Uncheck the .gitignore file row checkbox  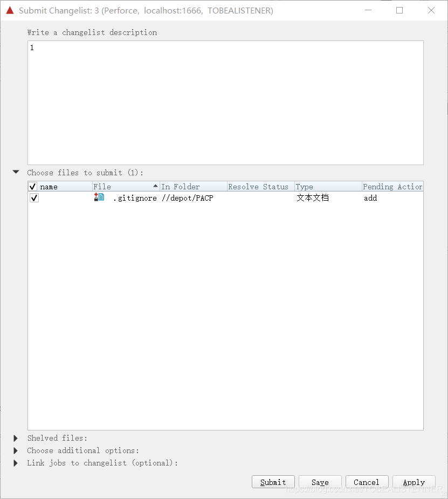[34, 198]
